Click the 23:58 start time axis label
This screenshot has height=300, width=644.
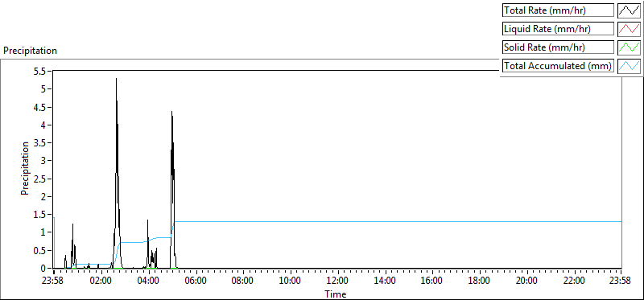tap(54, 282)
